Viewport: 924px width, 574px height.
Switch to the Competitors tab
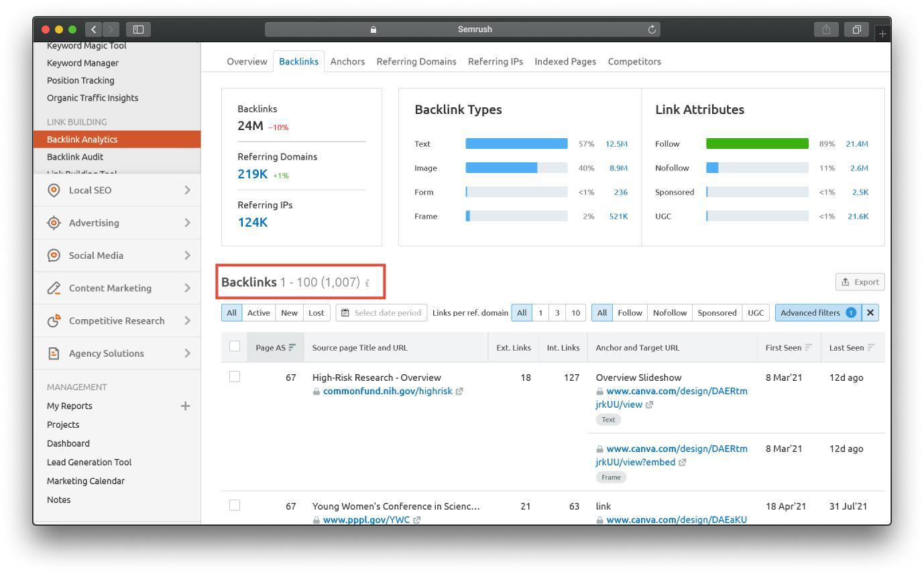tap(634, 61)
